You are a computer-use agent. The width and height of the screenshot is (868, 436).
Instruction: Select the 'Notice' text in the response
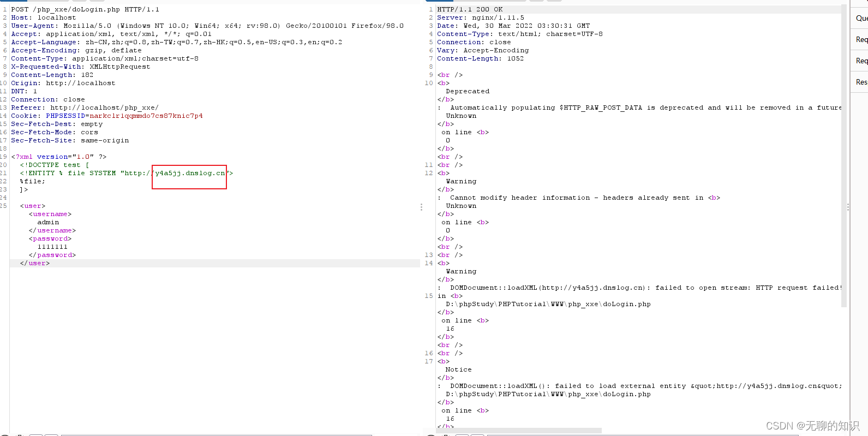[458, 369]
